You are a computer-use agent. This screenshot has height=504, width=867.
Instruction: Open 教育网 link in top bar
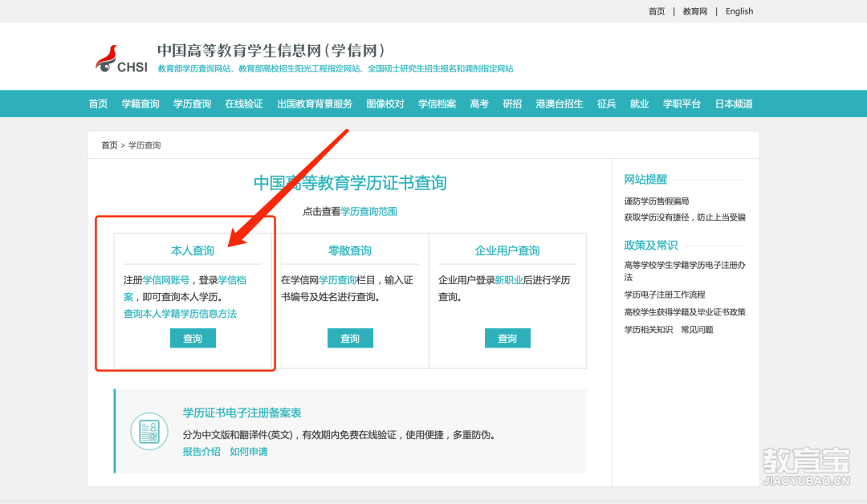[x=695, y=11]
